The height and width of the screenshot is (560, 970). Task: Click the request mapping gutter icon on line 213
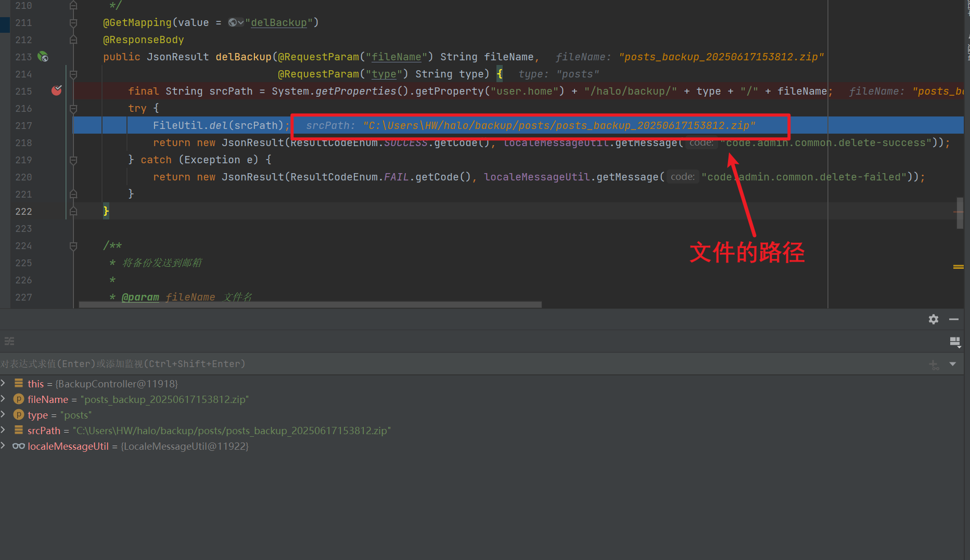(x=43, y=57)
